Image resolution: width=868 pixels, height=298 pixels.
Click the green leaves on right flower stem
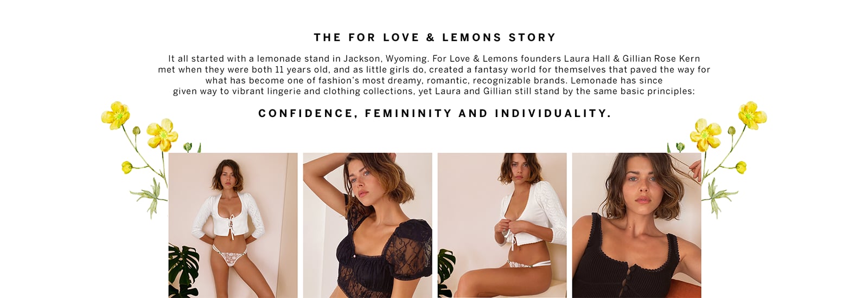pyautogui.click(x=718, y=196)
